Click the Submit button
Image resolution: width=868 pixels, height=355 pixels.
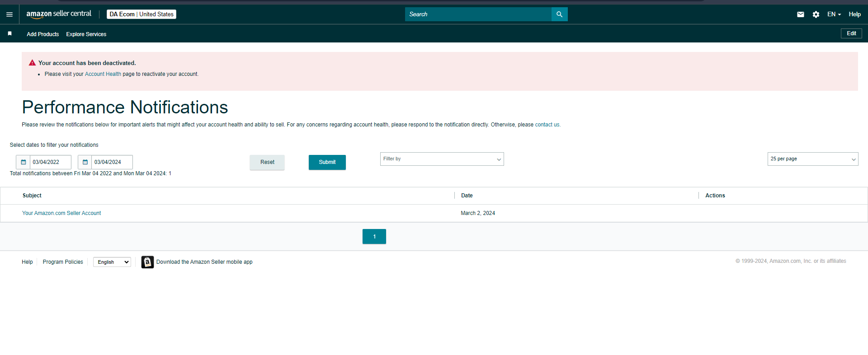coord(327,162)
